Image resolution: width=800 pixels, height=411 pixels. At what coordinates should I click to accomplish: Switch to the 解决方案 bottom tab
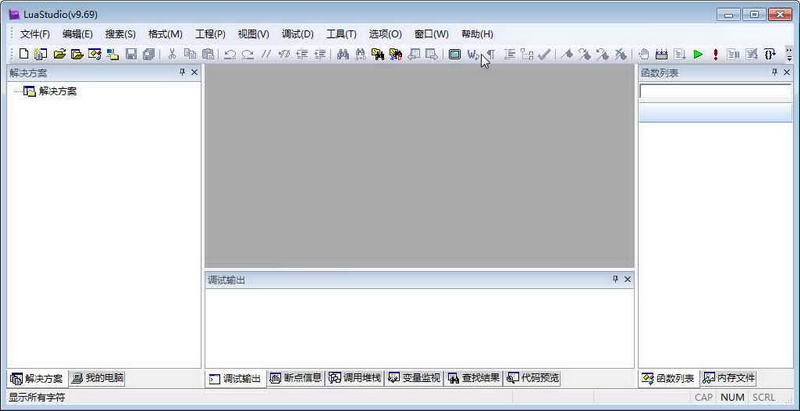37,378
